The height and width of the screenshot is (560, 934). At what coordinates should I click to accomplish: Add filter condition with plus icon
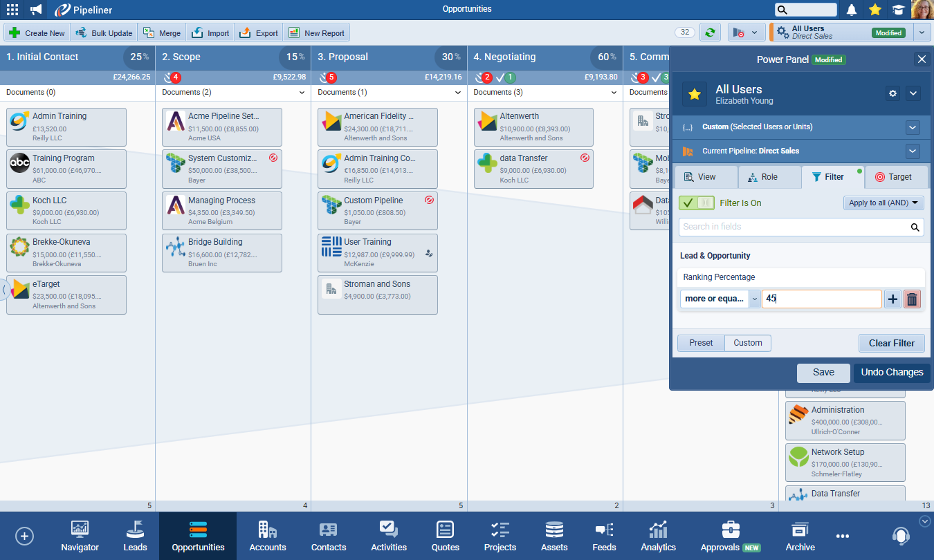click(892, 299)
